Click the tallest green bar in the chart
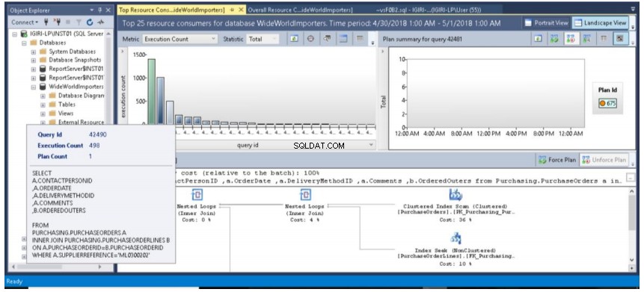 (152, 91)
